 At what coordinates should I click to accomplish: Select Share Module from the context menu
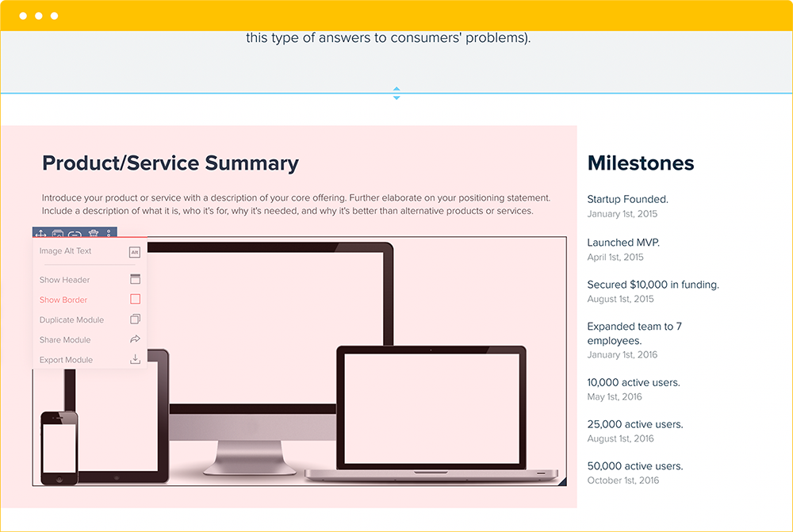click(x=63, y=339)
